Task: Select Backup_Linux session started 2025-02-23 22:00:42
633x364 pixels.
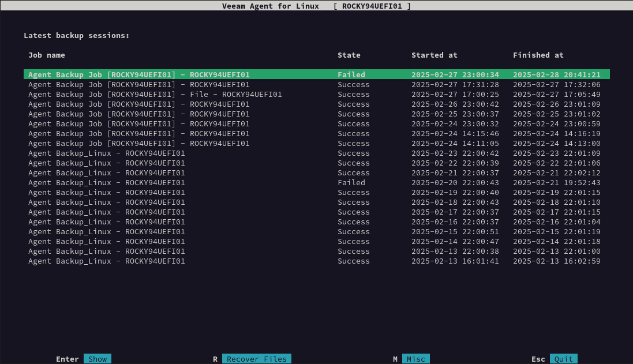Action: (x=316, y=153)
